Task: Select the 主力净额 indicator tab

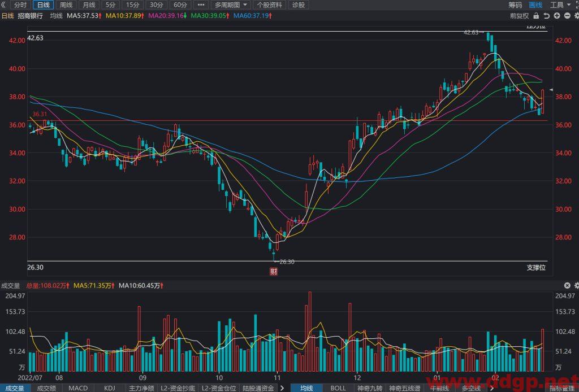Action: click(x=141, y=388)
